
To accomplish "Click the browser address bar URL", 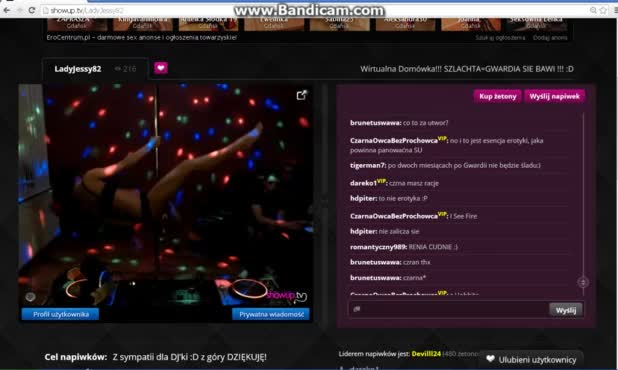I will coord(87,11).
